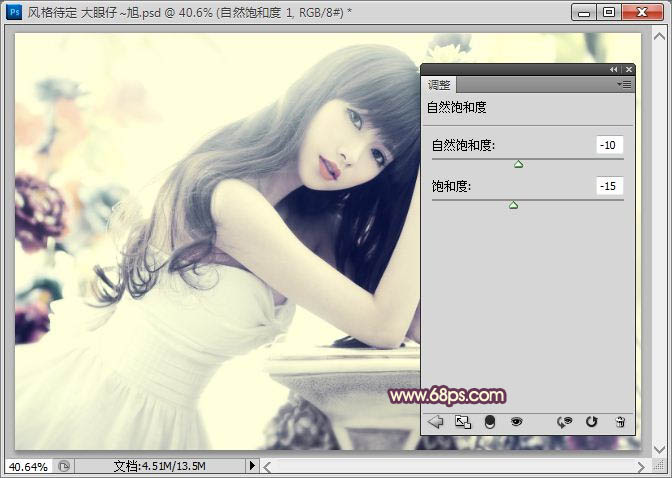
Task: Open the 调整 panel flyout menu
Action: coord(625,85)
